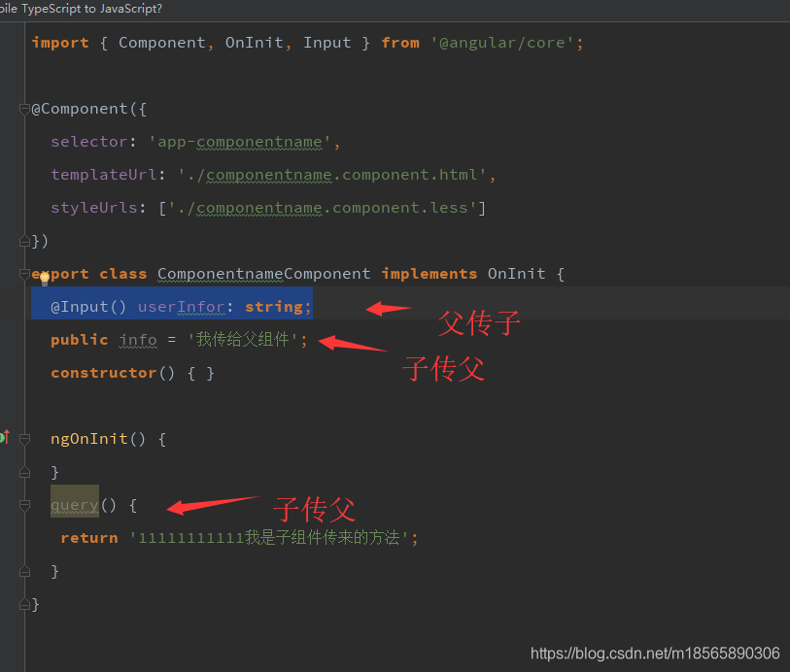Click the 'public' keyword
790x672 pixels.
79,340
